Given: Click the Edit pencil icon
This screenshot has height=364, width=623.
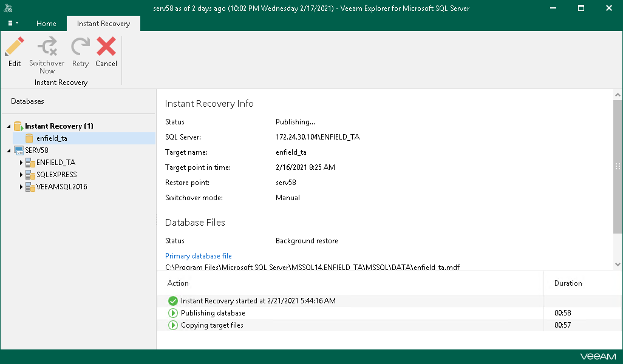Looking at the screenshot, I should [15, 47].
